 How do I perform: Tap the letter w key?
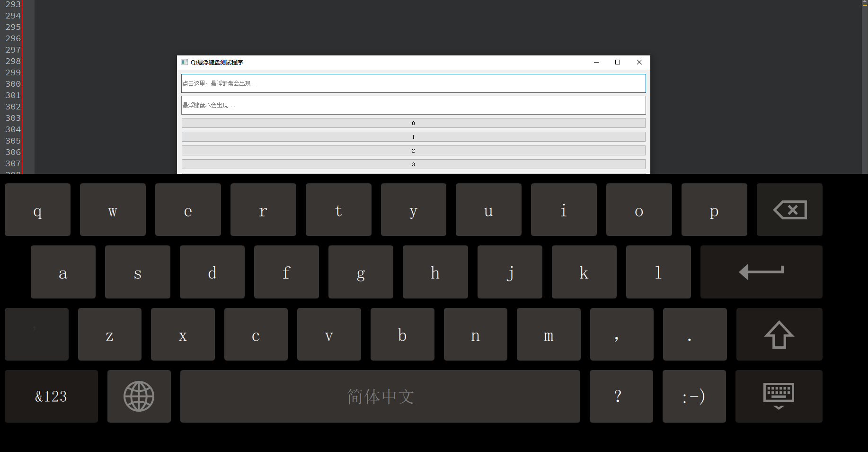pyautogui.click(x=113, y=210)
